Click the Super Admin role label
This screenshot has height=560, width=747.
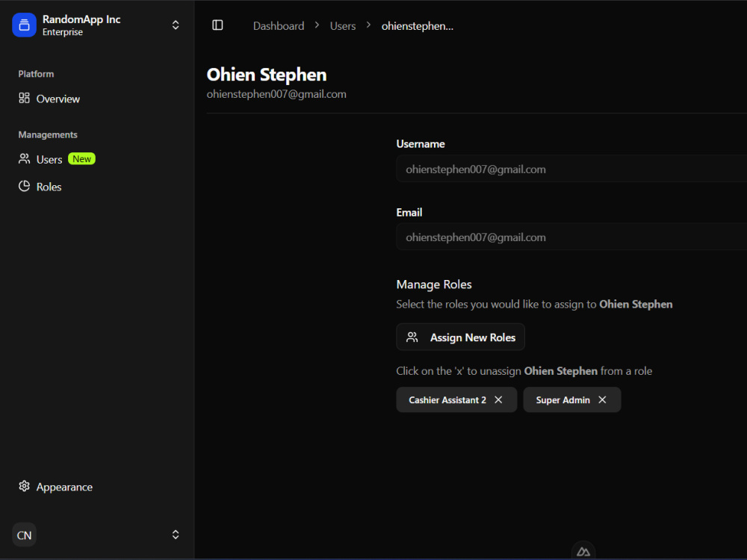[562, 400]
